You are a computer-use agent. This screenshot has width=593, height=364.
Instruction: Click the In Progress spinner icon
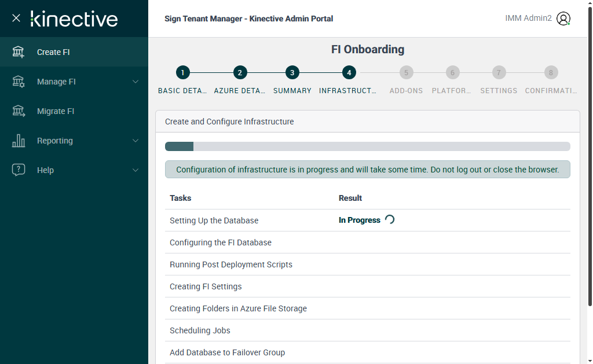390,219
